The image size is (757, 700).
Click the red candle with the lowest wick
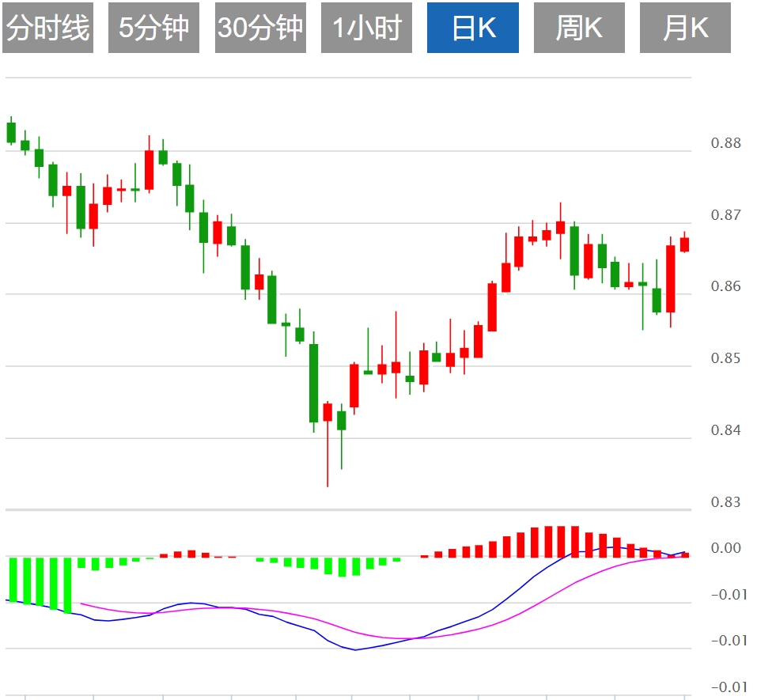[327, 412]
